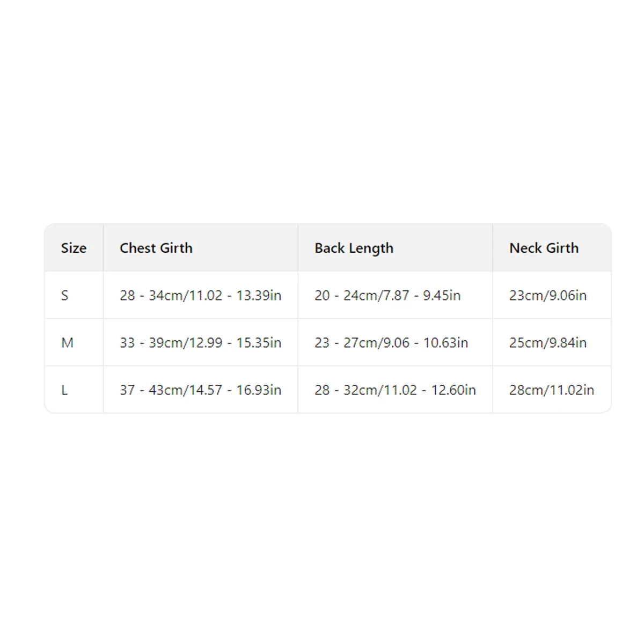Click the 10.63in text in row M
Screen dimensions: 644x644
coord(445,342)
